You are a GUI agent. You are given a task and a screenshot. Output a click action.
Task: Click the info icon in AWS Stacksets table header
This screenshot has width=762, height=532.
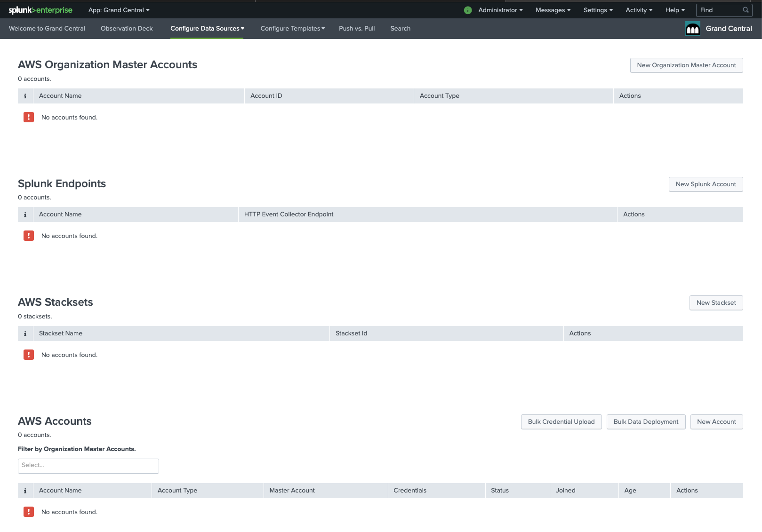coord(25,333)
